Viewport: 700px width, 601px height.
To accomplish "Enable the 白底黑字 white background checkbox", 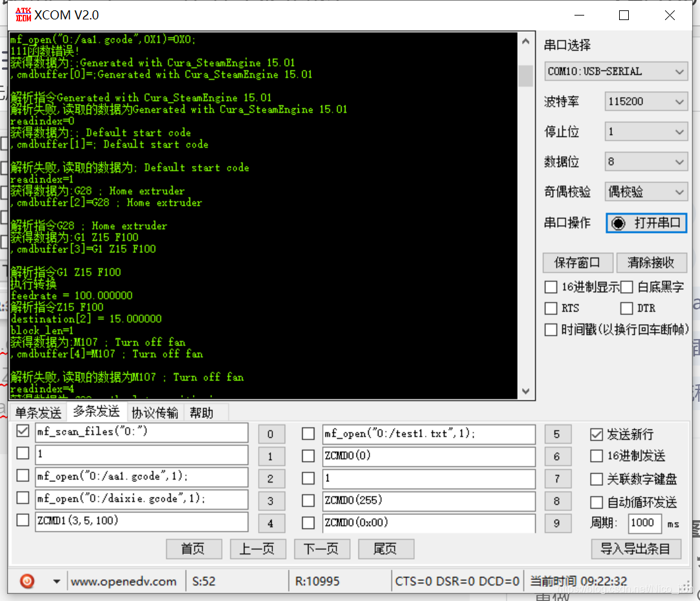I will (627, 287).
